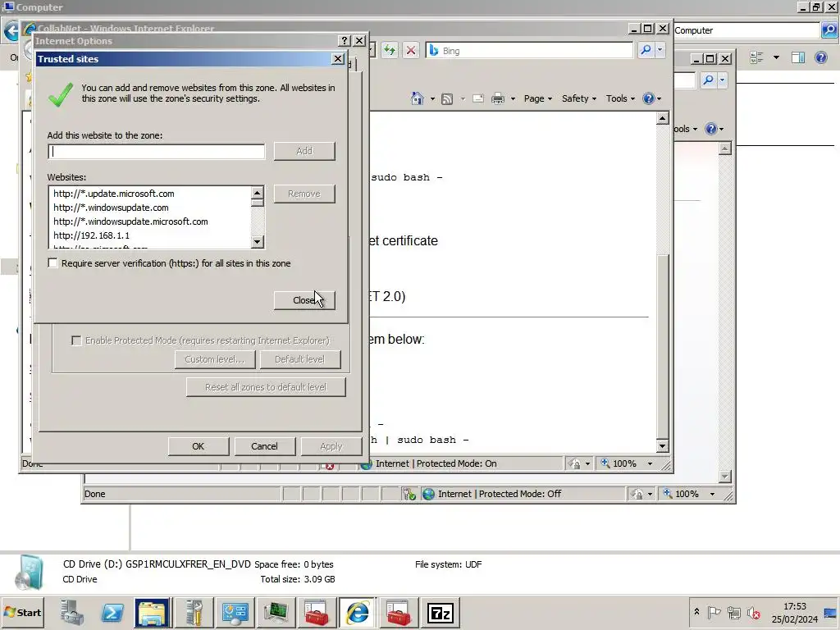Click Help icon in the rear IE window
840x630 pixels.
711,129
